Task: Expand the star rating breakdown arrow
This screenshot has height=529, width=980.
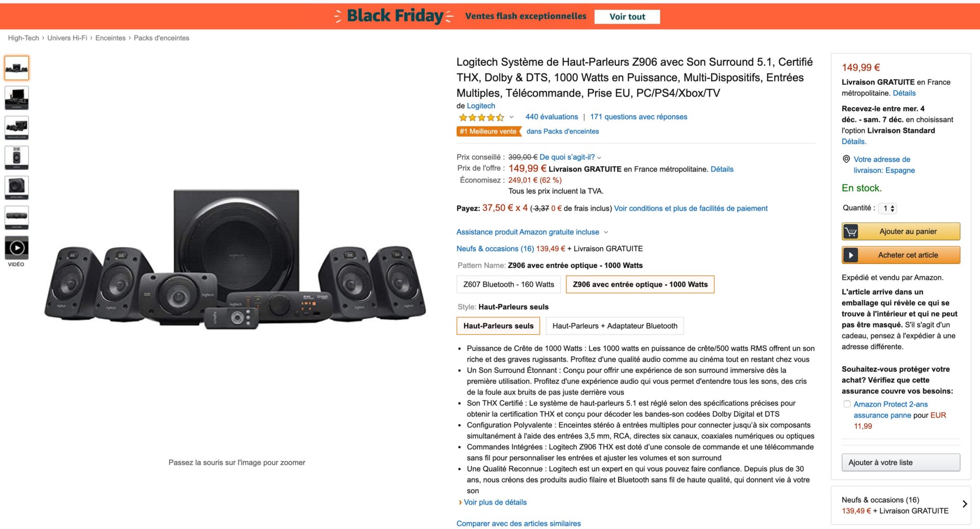Action: [511, 117]
